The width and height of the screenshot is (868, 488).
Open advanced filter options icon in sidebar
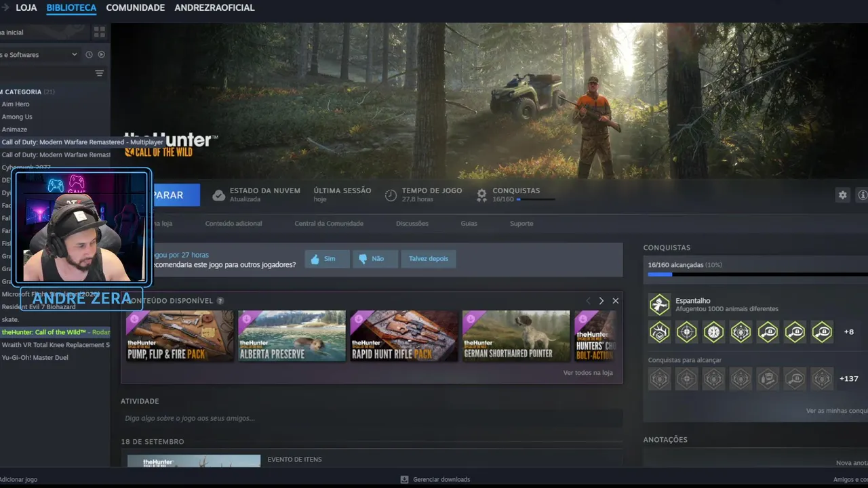click(100, 73)
